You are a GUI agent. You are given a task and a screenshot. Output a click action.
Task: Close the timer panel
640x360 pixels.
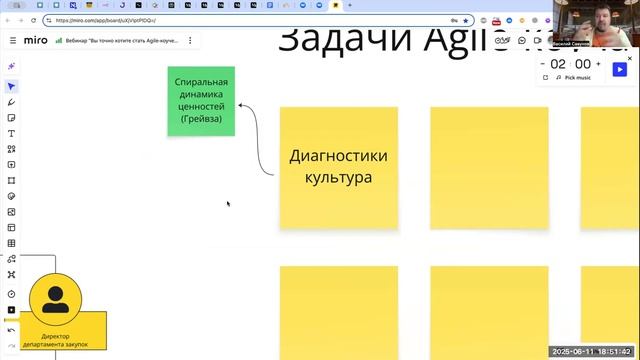630,58
